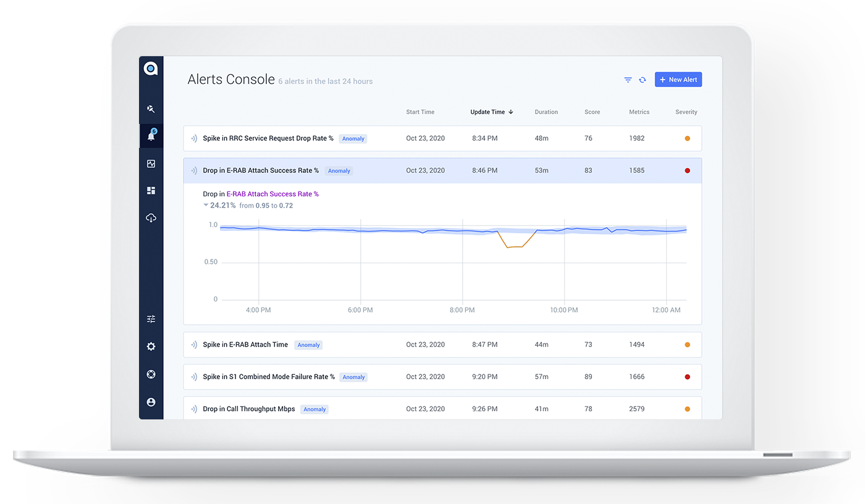
Task: Expand Spike in E-RAB Attach Time alert
Action: coord(442,345)
